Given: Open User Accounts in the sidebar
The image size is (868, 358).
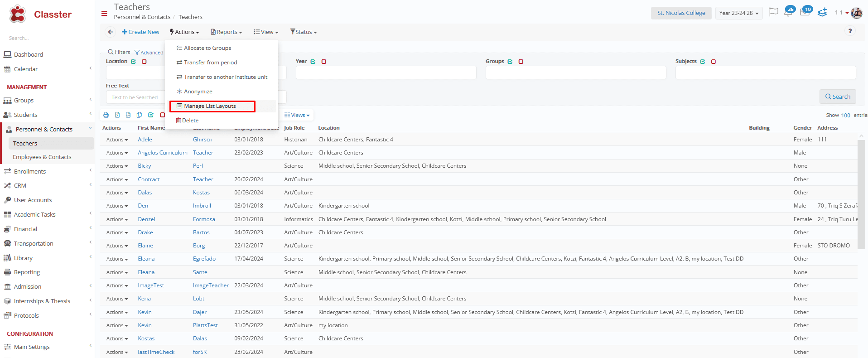Looking at the screenshot, I should [33, 200].
